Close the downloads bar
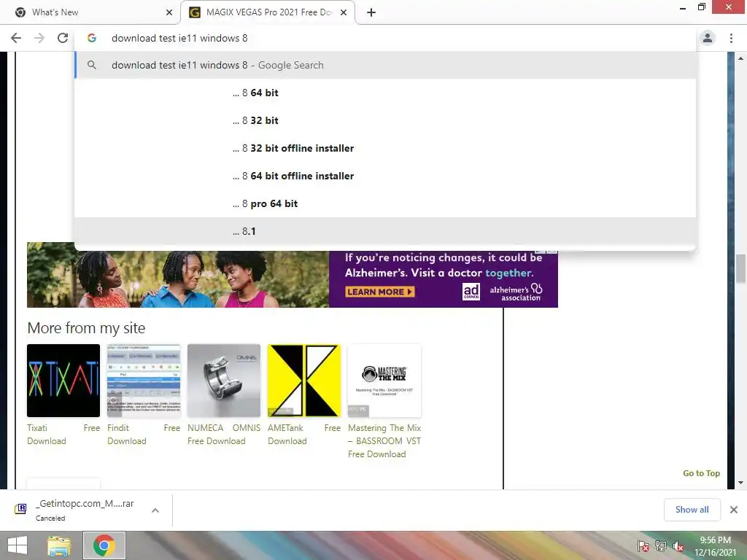This screenshot has width=747, height=560. [734, 510]
